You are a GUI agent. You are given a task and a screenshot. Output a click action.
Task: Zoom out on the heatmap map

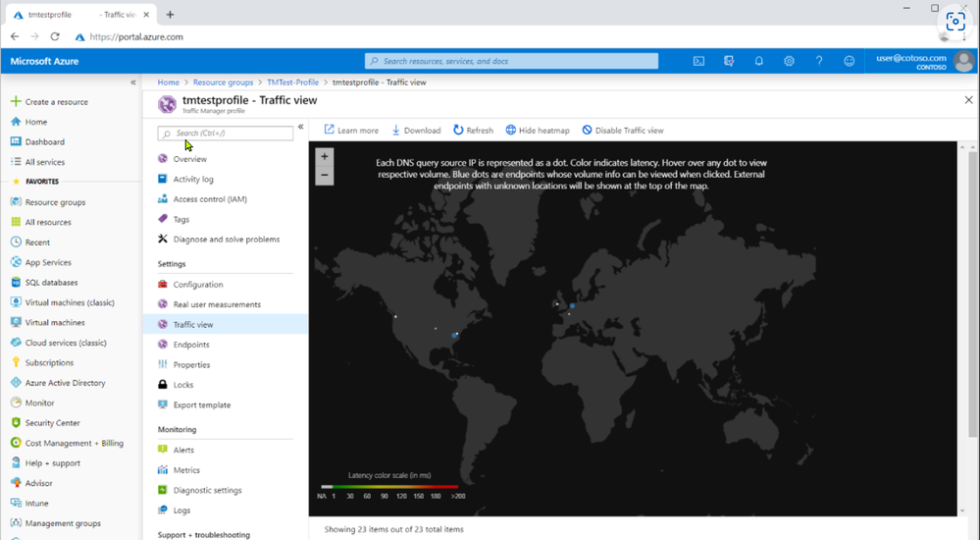325,175
